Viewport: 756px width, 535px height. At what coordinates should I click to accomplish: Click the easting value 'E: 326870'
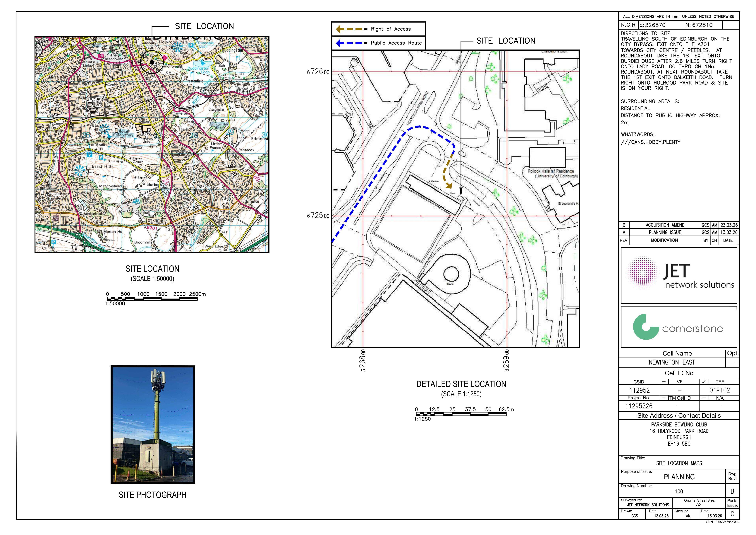pyautogui.click(x=652, y=25)
